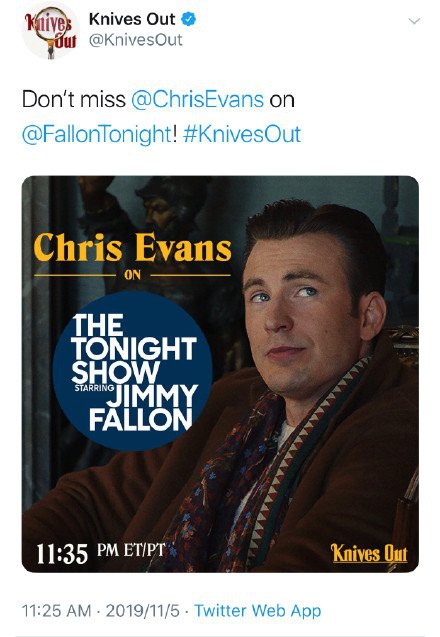
Task: Visit the @KnivesOut handle
Action: coord(136,40)
